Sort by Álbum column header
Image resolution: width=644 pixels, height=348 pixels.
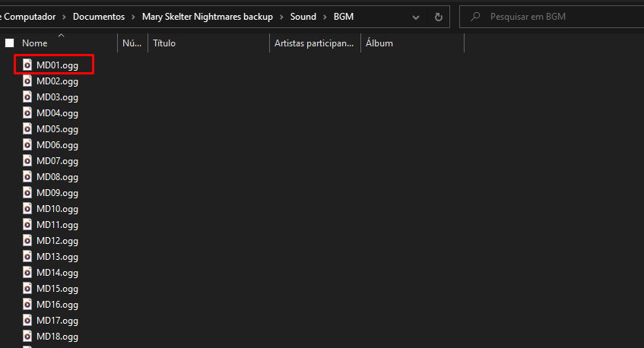click(379, 43)
